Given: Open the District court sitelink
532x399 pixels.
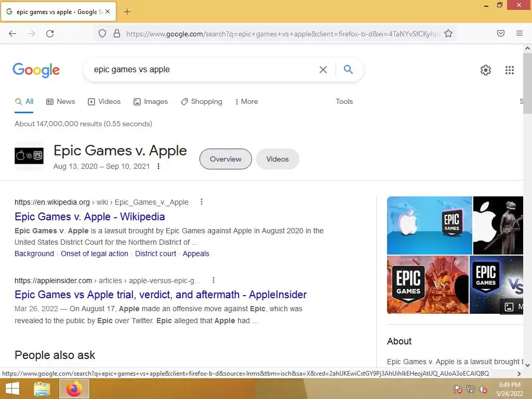Looking at the screenshot, I should pyautogui.click(x=155, y=254).
